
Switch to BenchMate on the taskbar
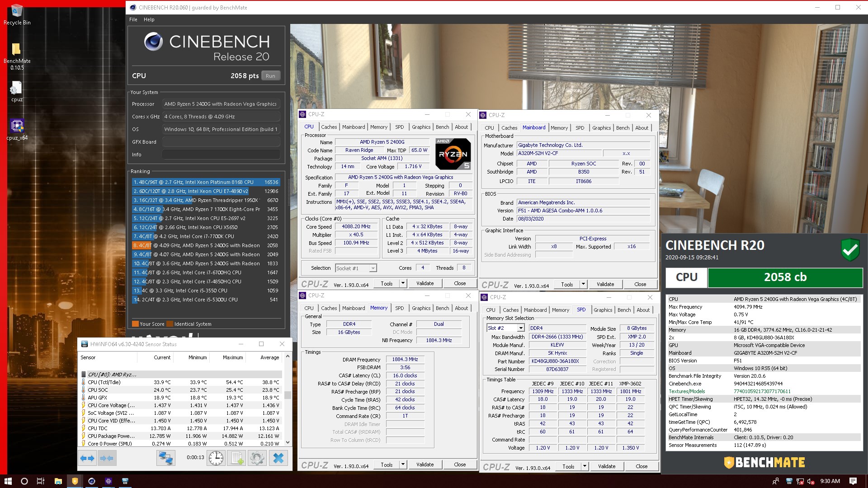pos(75,481)
